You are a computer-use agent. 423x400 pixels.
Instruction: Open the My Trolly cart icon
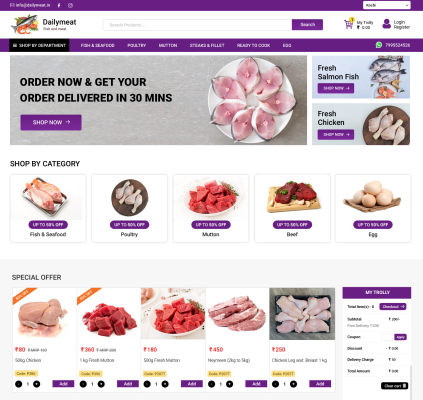349,24
